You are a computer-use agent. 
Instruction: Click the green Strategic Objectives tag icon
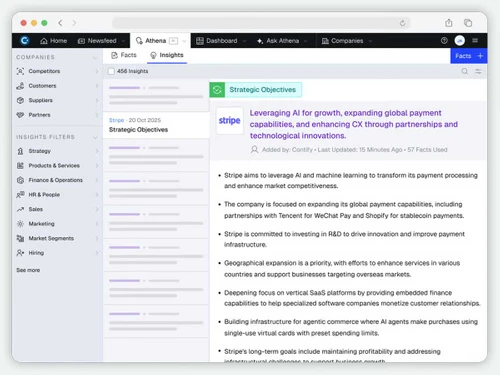point(217,90)
